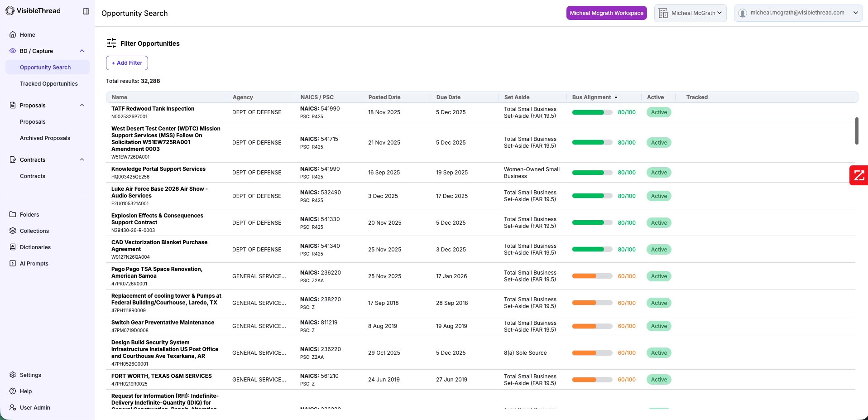Viewport: 868px width, 420px height.
Task: Click the Settings gear icon
Action: click(13, 375)
